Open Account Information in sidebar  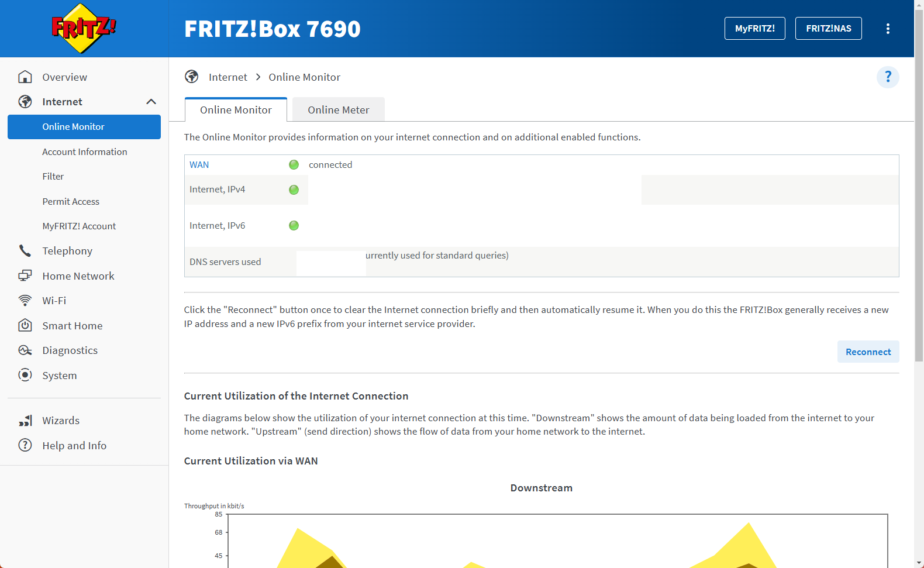point(84,152)
